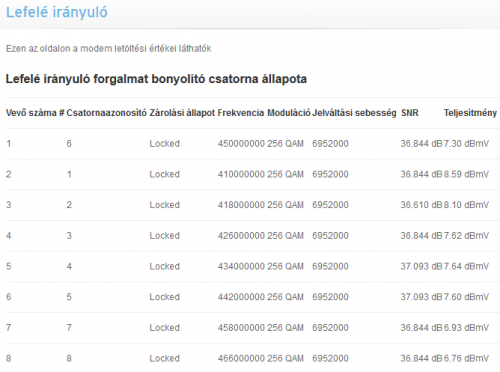Click the 'Csatornaazonosító' column header
Screen dimensions: 500x372
[106, 113]
